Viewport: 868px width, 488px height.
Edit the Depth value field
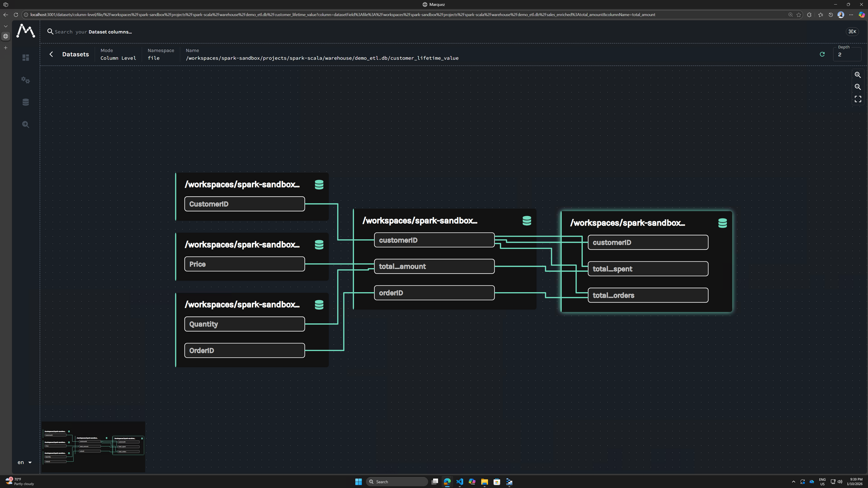tap(847, 55)
